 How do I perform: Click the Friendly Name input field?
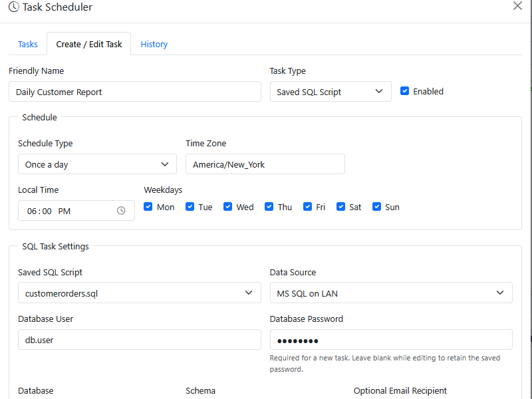pyautogui.click(x=135, y=92)
